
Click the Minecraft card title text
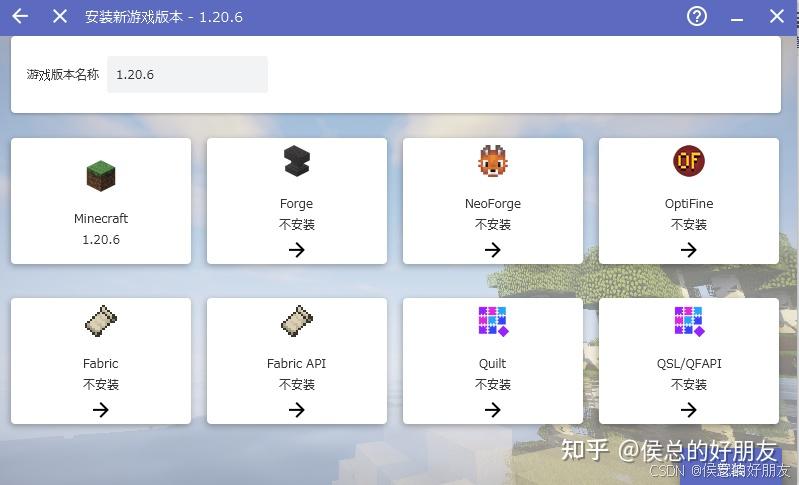click(x=101, y=219)
